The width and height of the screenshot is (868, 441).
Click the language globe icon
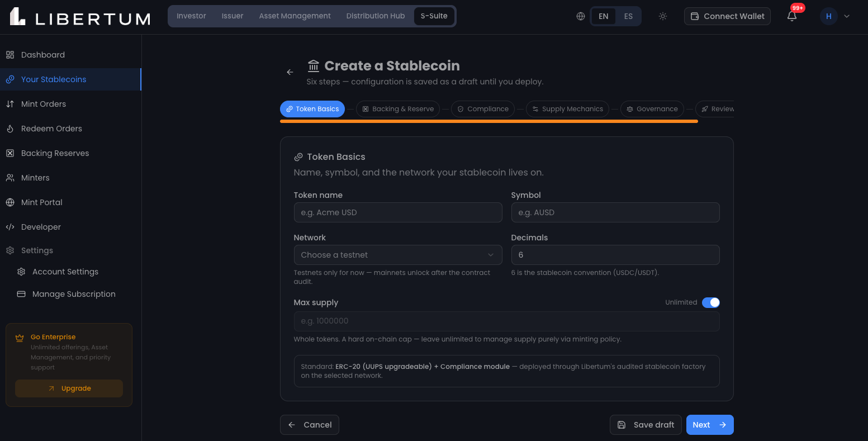pyautogui.click(x=581, y=16)
